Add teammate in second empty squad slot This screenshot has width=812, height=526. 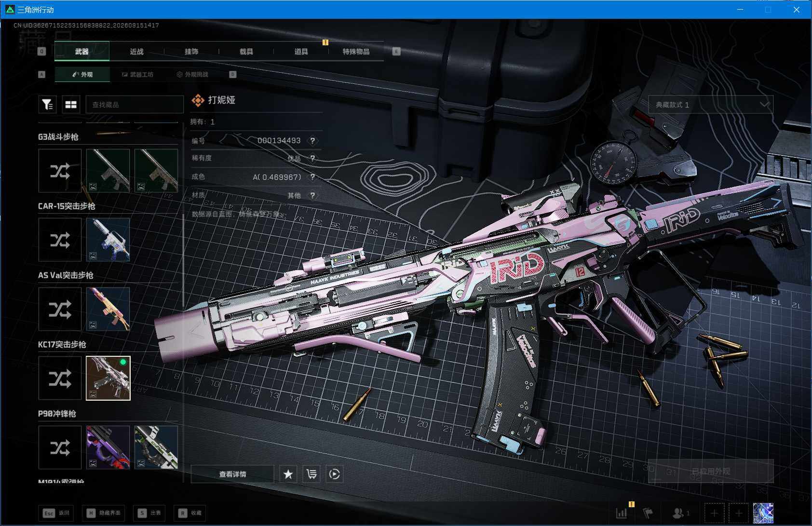738,513
